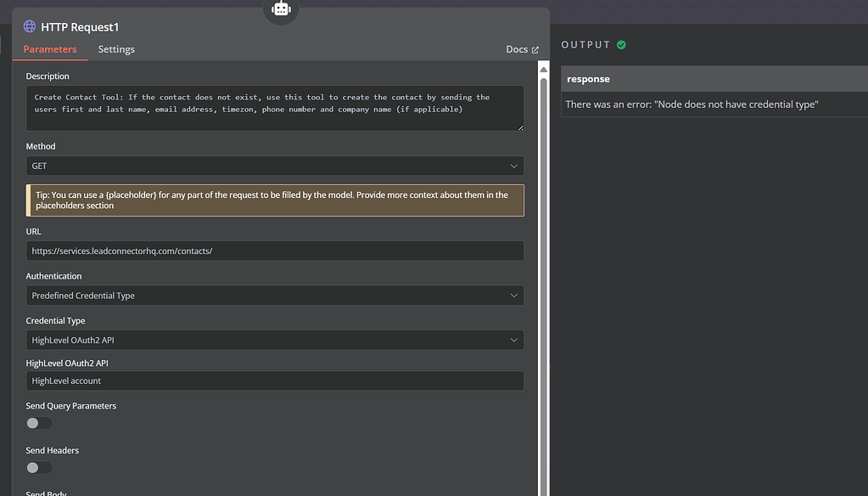Image resolution: width=868 pixels, height=496 pixels.
Task: Enable the Send Query Parameters switch
Action: coord(38,422)
